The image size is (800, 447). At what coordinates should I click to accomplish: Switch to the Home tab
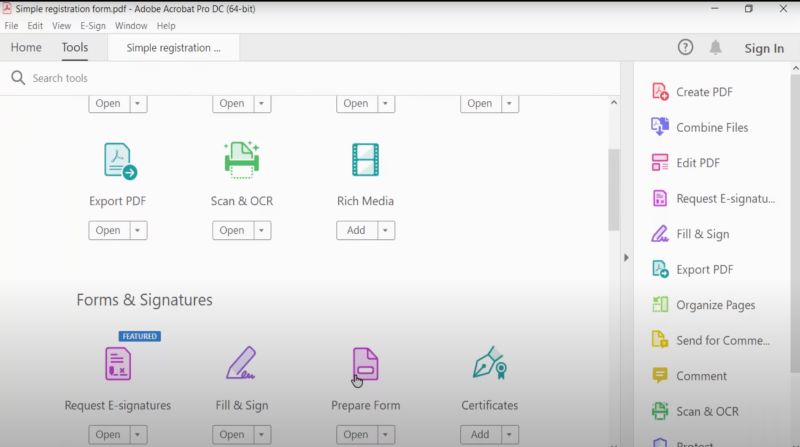point(26,47)
